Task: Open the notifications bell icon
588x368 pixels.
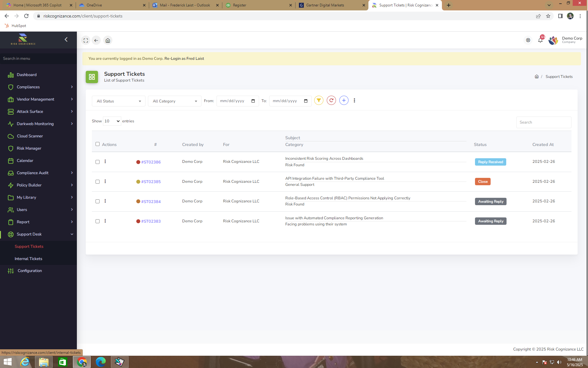Action: (x=540, y=40)
